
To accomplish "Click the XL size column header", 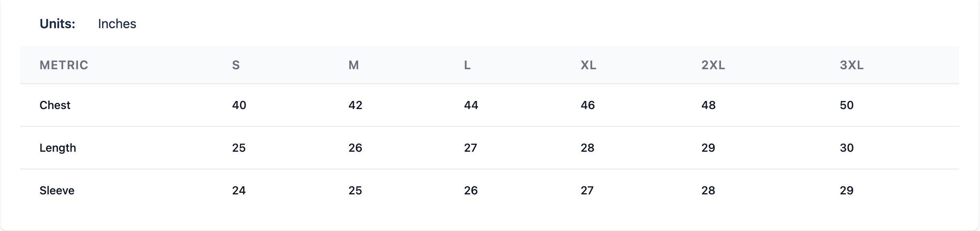I will point(588,65).
